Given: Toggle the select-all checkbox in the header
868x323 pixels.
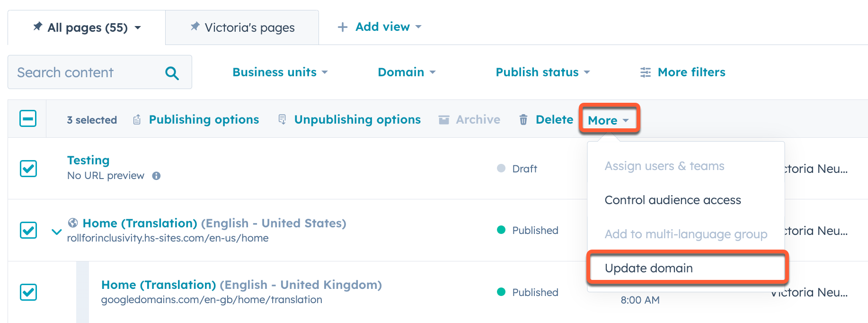Looking at the screenshot, I should point(28,118).
